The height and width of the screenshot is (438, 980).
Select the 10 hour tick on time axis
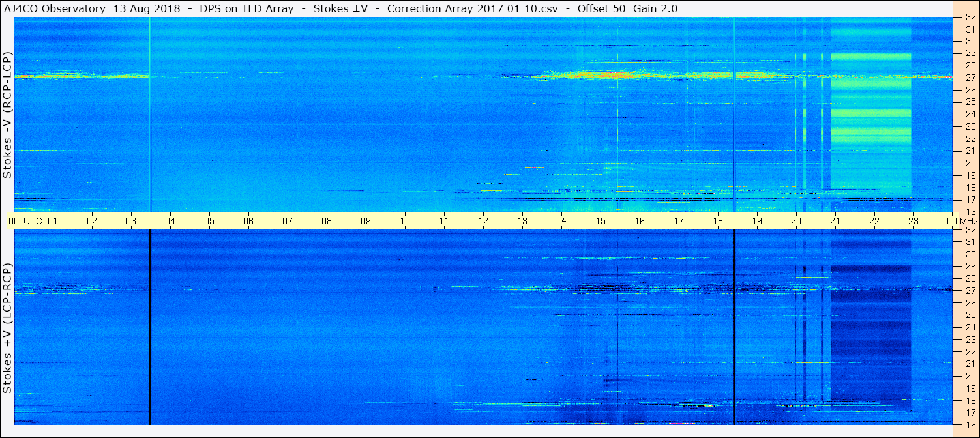tap(405, 221)
